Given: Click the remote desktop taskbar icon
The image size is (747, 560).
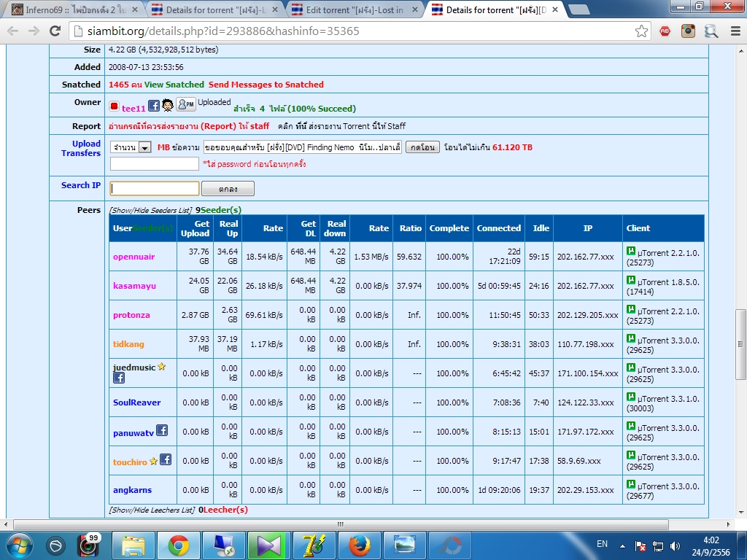Looking at the screenshot, I should click(x=223, y=545).
